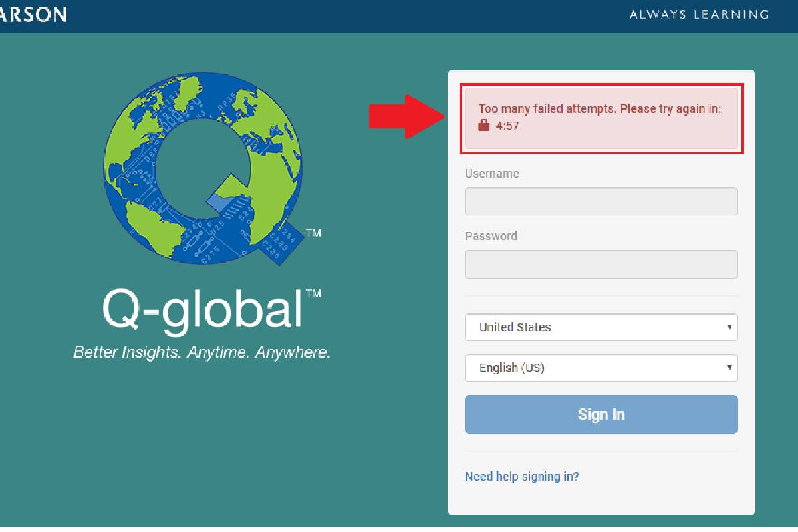The image size is (798, 532).
Task: Click the Password input field
Action: click(x=601, y=264)
